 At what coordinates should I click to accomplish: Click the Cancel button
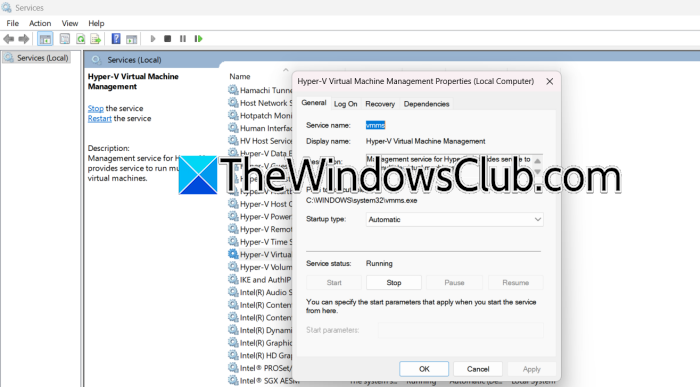478,369
